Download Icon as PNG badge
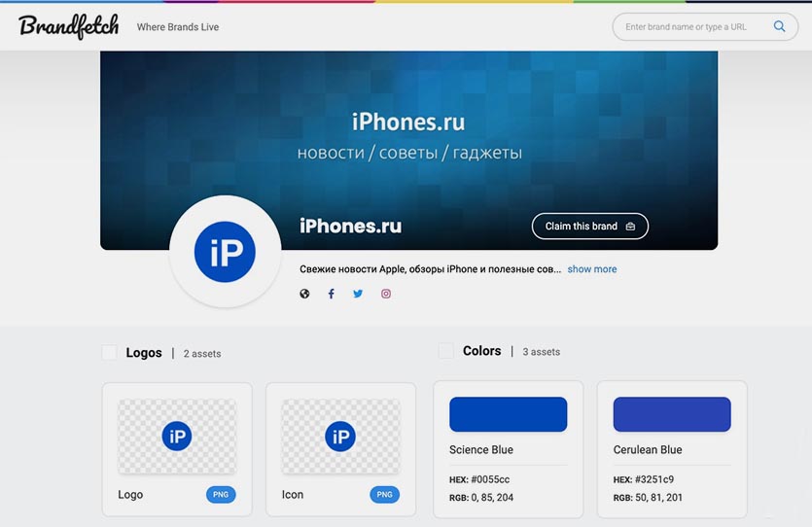The image size is (812, 527). [x=384, y=494]
